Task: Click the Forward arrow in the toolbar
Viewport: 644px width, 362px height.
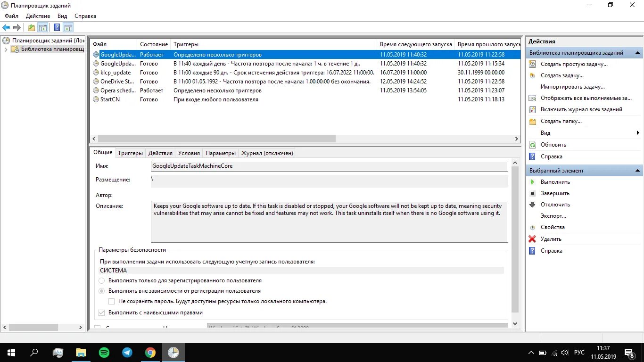Action: coord(17,28)
